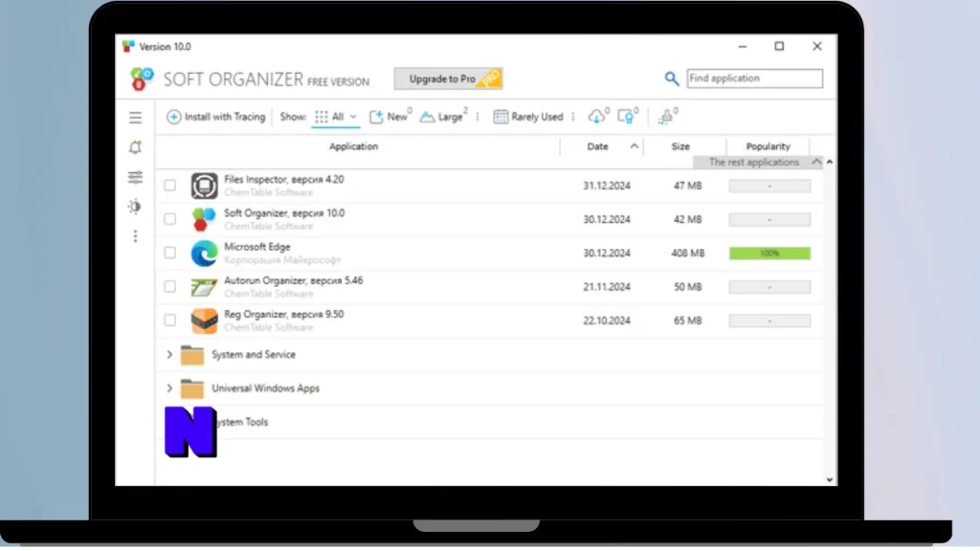
Task: Sort by Size column header
Action: 680,146
